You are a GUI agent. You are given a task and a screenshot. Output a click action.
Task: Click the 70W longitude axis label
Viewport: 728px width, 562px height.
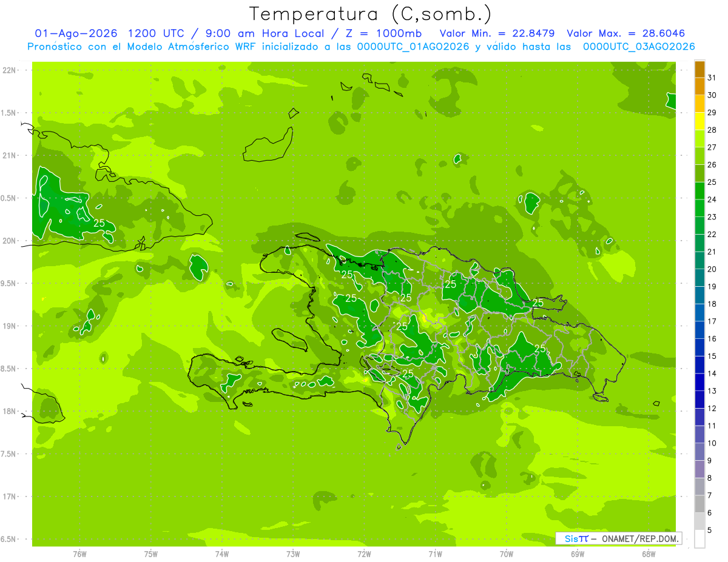click(x=507, y=554)
